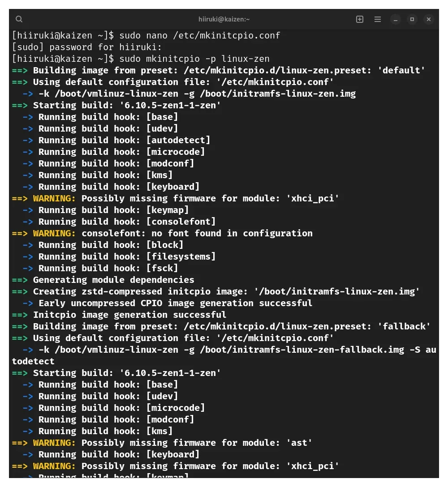The height and width of the screenshot is (487, 448).
Task: Click the 'sudo nano /etc/mkinitcpio.conf' command text
Action: (x=199, y=35)
